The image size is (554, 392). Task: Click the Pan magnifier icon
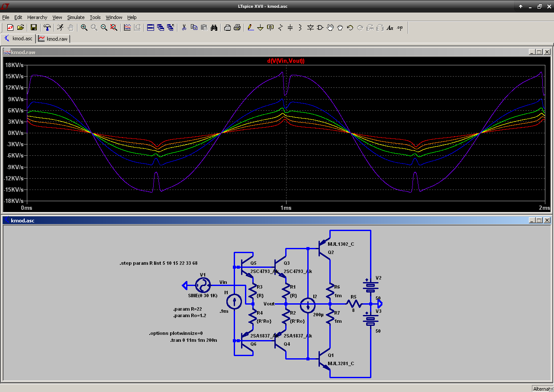pos(94,28)
